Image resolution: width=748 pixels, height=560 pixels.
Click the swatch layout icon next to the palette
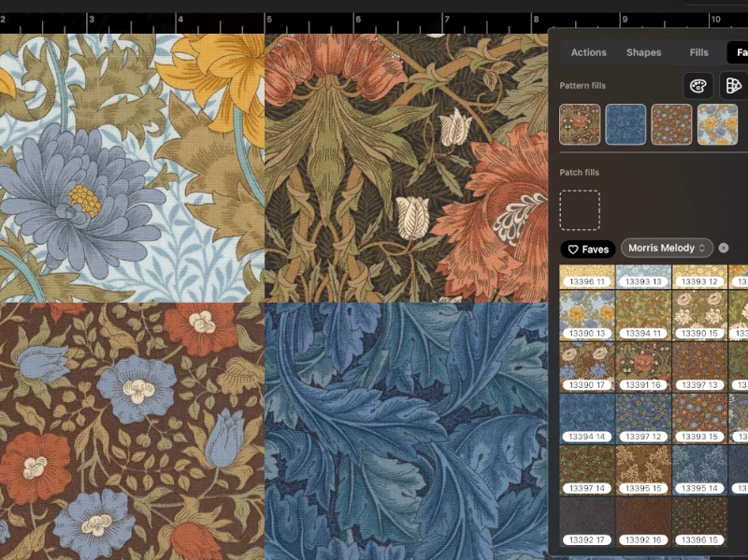(733, 86)
